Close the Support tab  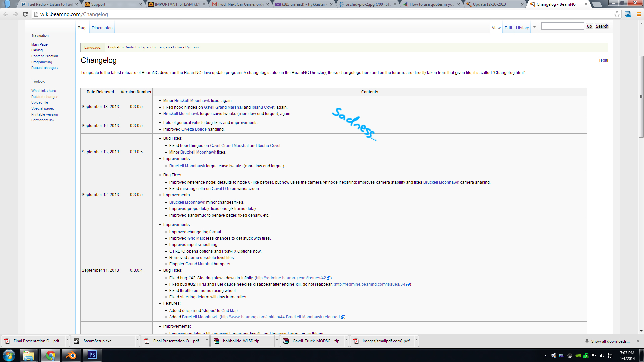click(140, 4)
